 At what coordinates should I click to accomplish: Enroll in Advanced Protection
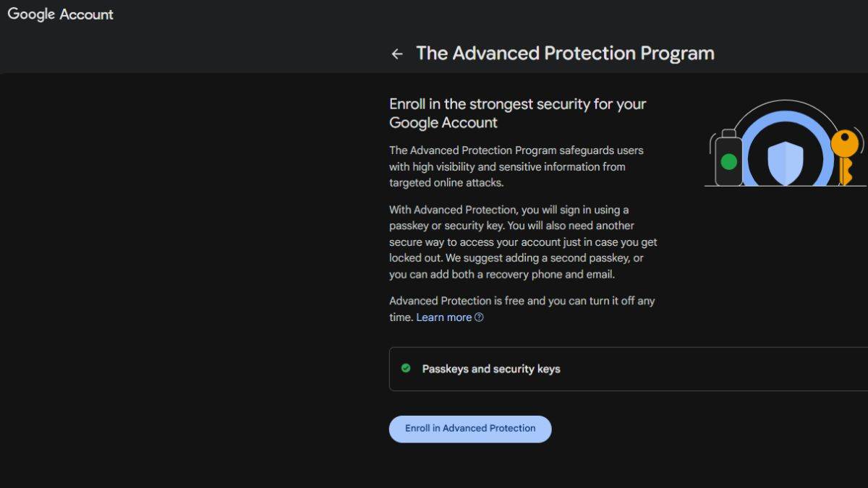pos(470,429)
